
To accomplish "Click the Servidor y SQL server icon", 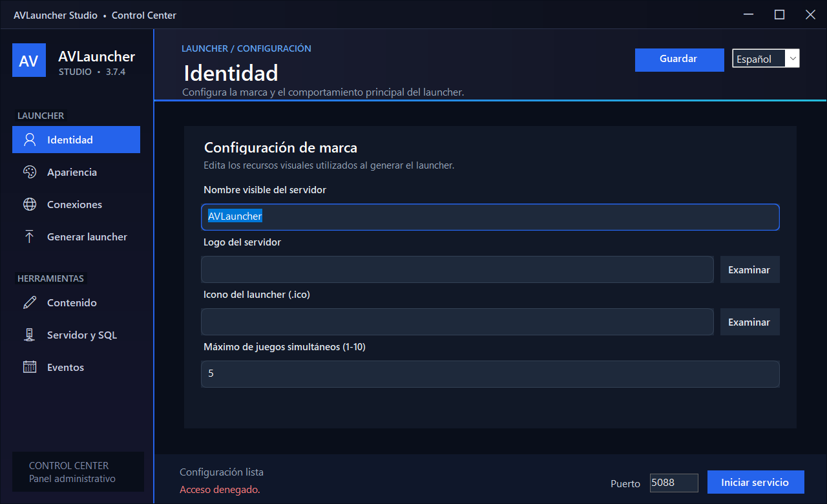I will pyautogui.click(x=30, y=335).
